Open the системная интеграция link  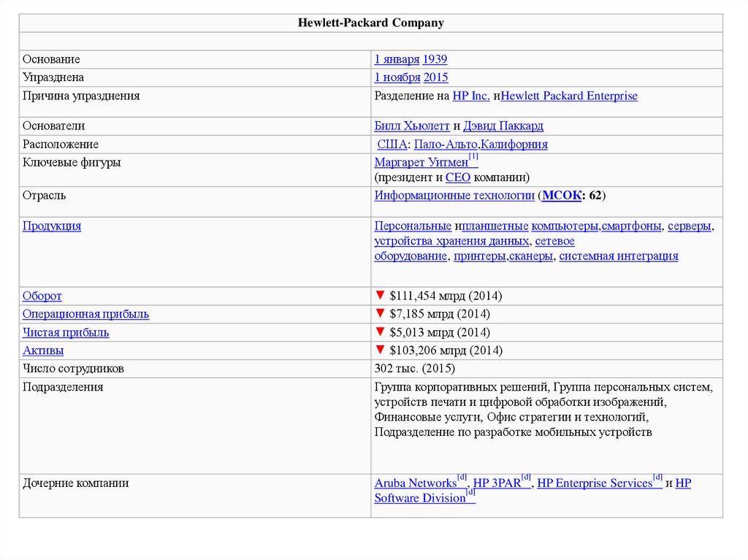click(618, 256)
